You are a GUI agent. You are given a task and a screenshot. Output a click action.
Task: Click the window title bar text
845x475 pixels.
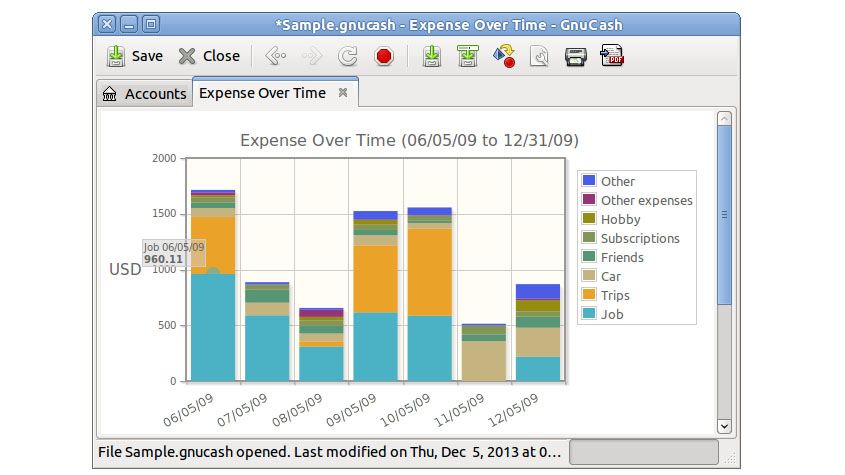(x=449, y=25)
